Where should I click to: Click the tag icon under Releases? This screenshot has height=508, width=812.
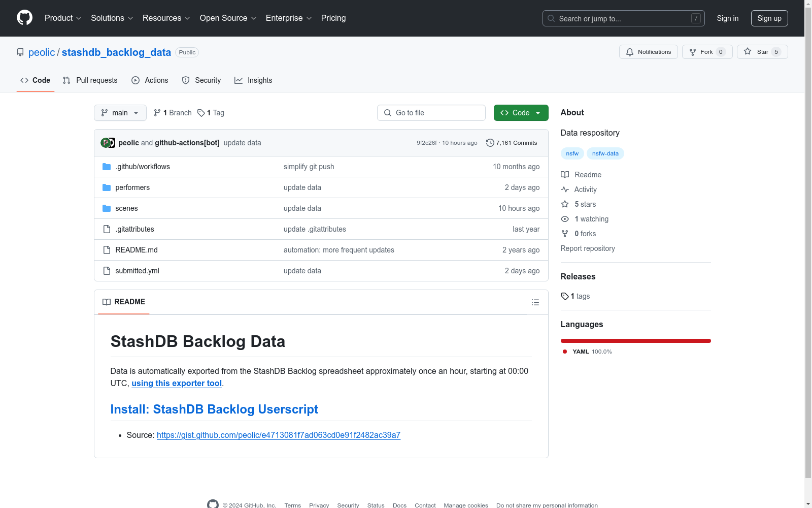point(565,296)
